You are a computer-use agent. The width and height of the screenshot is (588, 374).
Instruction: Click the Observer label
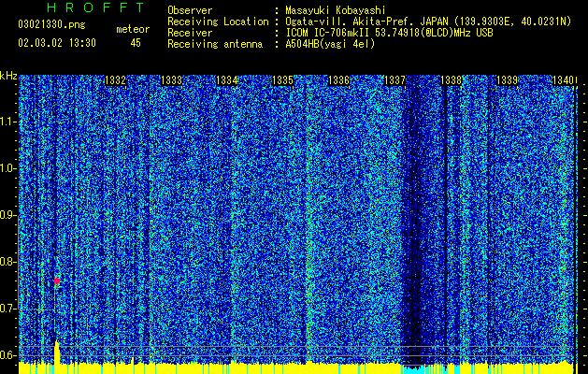190,10
